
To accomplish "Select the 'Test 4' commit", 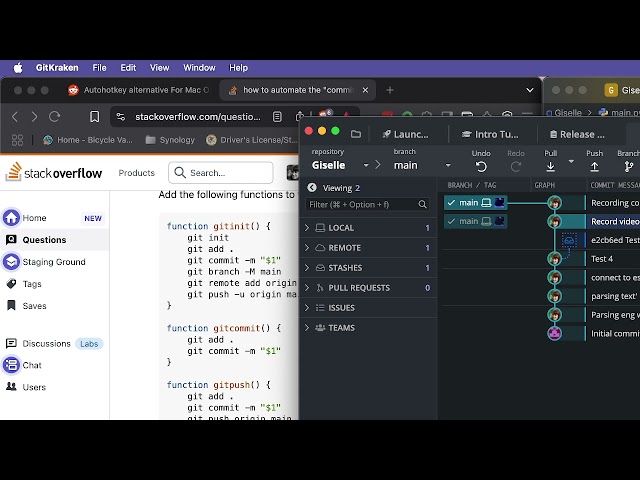I will [x=602, y=259].
